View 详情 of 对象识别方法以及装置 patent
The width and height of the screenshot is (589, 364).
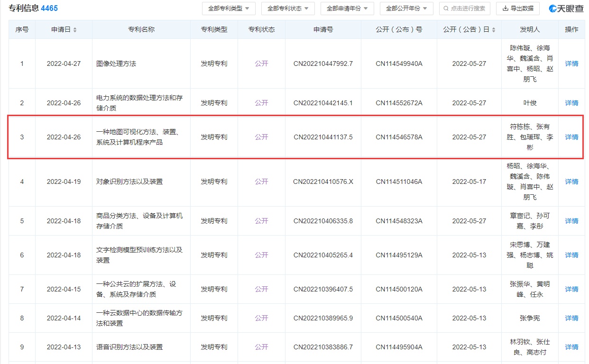571,182
